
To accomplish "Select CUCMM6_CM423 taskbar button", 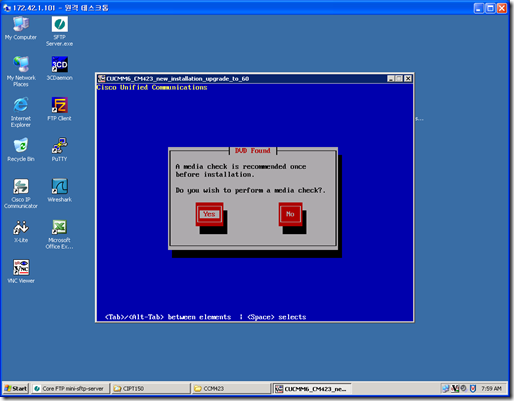I will point(312,389).
